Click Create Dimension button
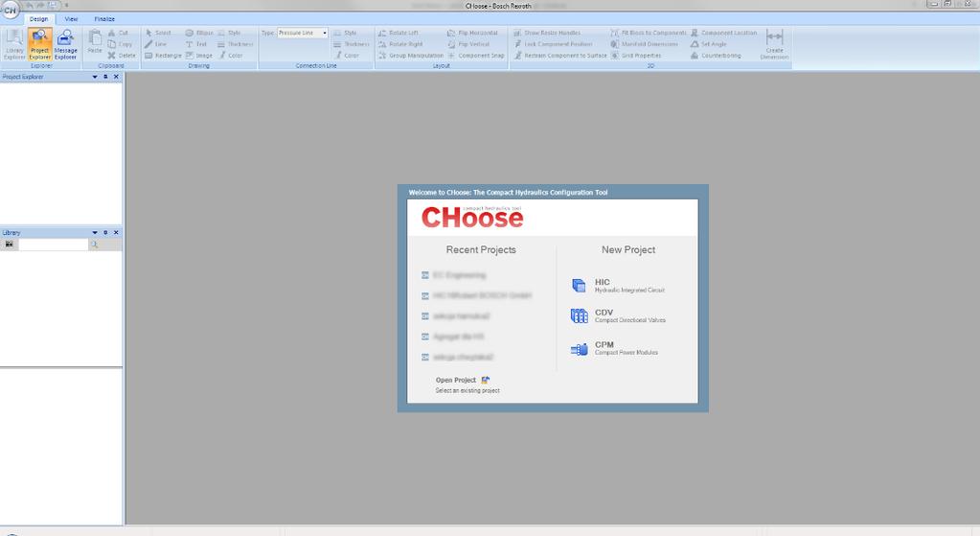The height and width of the screenshot is (536, 980). click(774, 44)
